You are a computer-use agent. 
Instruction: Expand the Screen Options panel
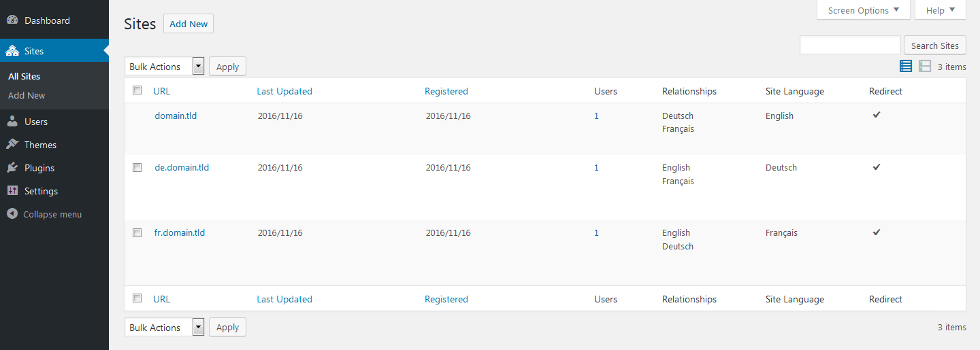click(863, 10)
